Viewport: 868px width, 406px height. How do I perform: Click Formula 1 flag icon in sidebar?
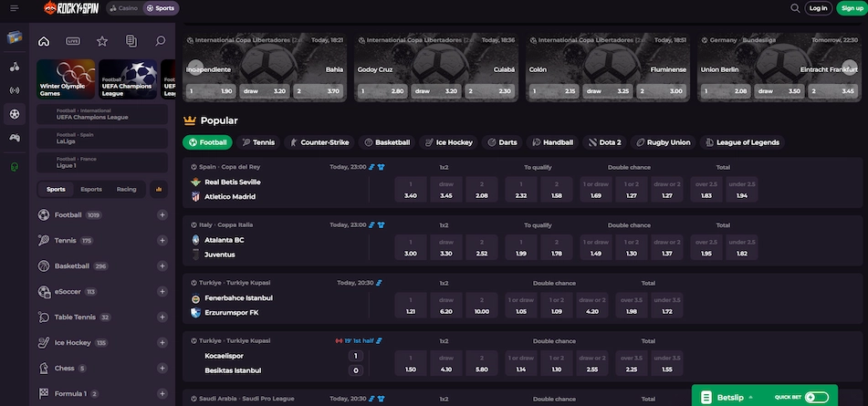(x=44, y=394)
